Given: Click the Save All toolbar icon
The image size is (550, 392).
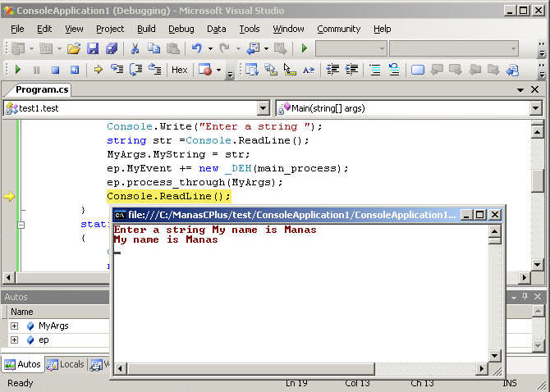Looking at the screenshot, I should [x=110, y=49].
